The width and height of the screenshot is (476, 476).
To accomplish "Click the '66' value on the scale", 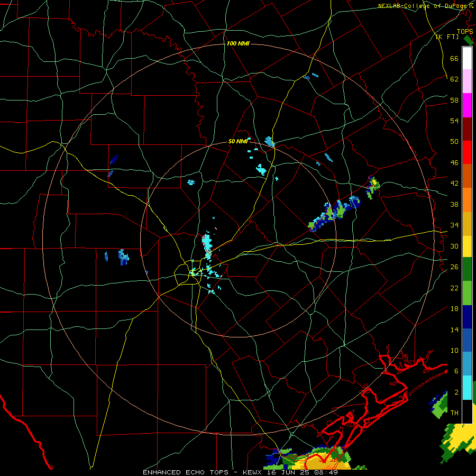I will [x=454, y=59].
